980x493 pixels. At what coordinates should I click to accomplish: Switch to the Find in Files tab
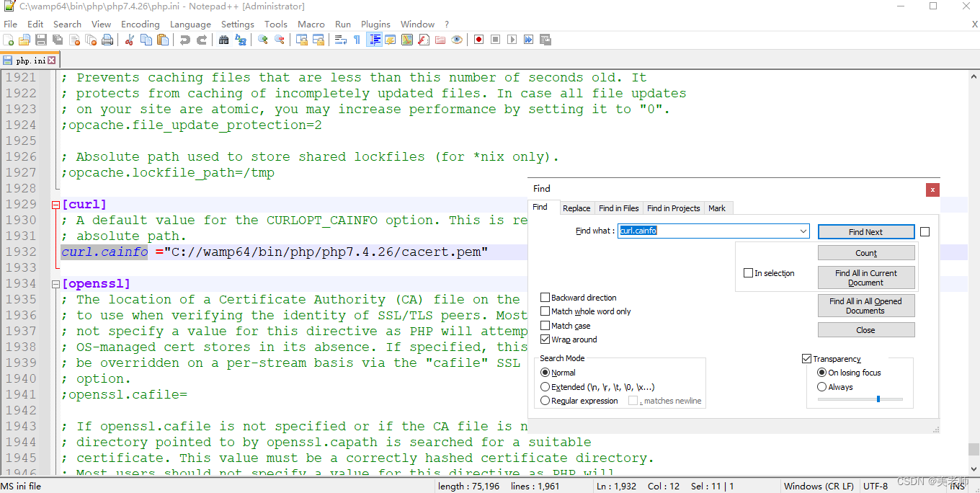619,208
